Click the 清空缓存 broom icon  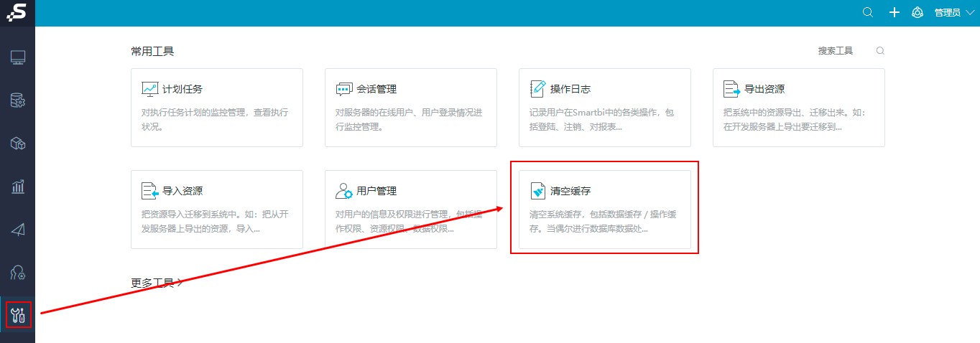coord(537,191)
